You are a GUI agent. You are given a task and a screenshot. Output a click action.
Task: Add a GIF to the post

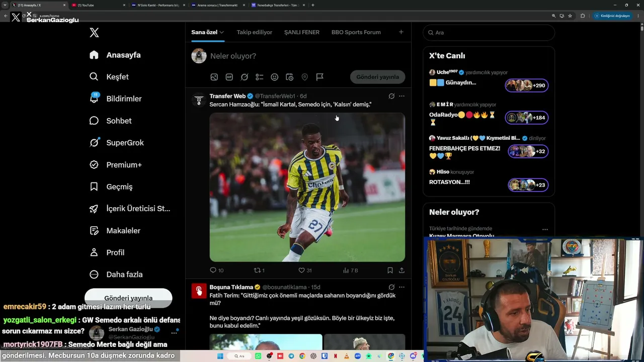[229, 77]
